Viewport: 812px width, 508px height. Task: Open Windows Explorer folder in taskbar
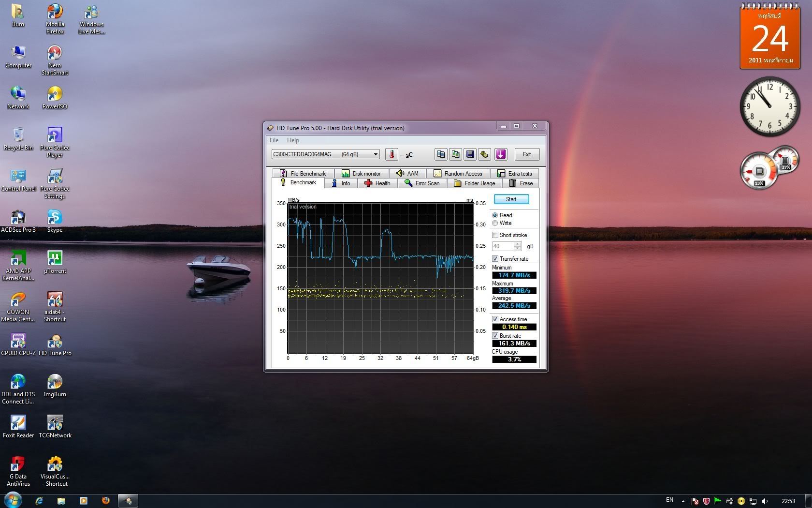pyautogui.click(x=61, y=501)
